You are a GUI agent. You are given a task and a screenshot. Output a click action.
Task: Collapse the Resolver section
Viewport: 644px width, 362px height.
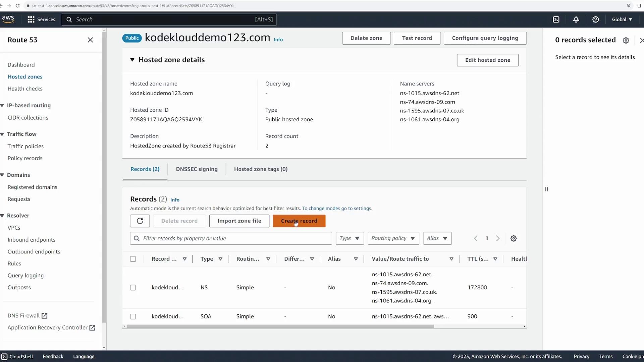click(2, 216)
